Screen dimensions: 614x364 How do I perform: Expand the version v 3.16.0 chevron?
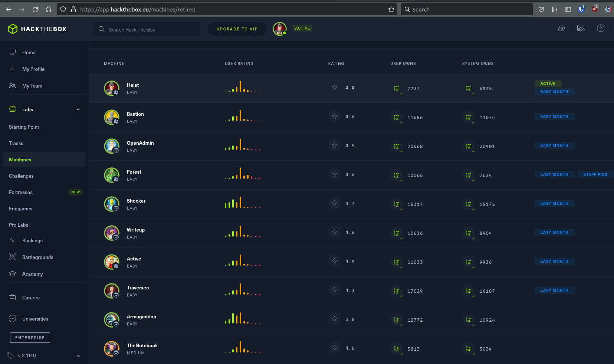(x=78, y=356)
